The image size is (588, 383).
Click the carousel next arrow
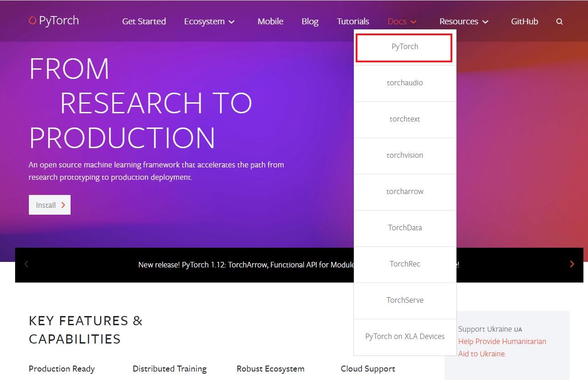572,264
